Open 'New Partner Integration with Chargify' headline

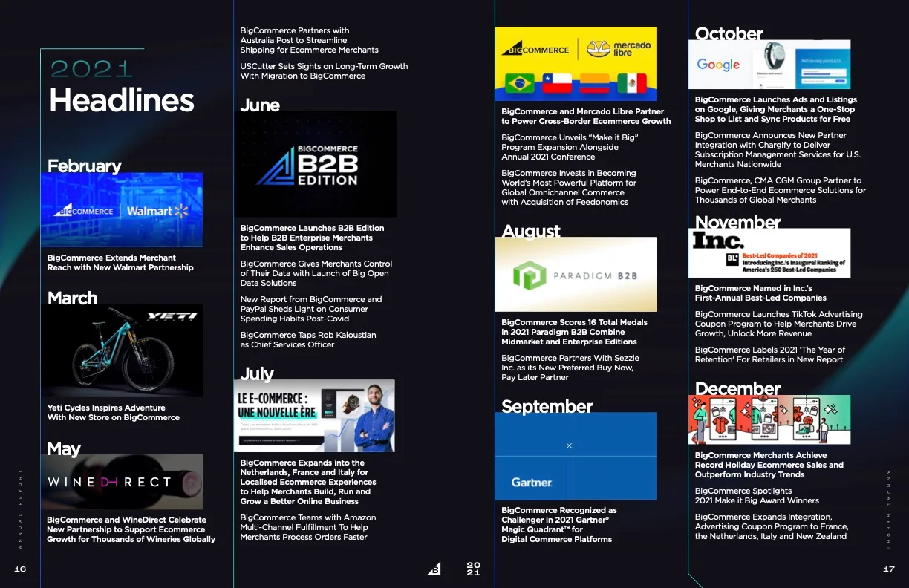778,150
